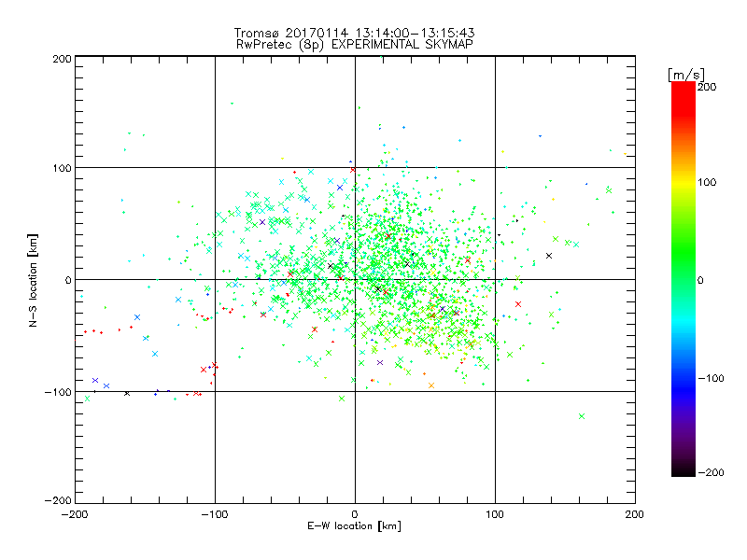
Task: Click the N-S axis tick label "200"
Action: 62,59
